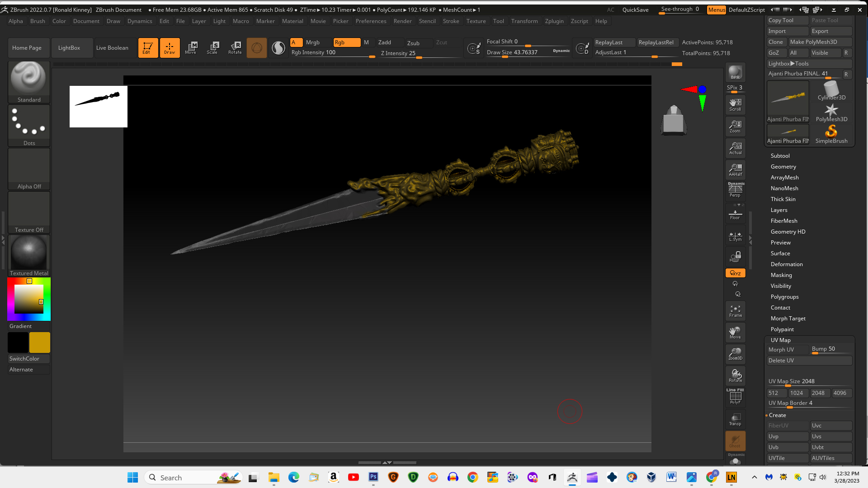Open the Textured Metal material picker
Screen dimensions: 868x488
[29, 256]
